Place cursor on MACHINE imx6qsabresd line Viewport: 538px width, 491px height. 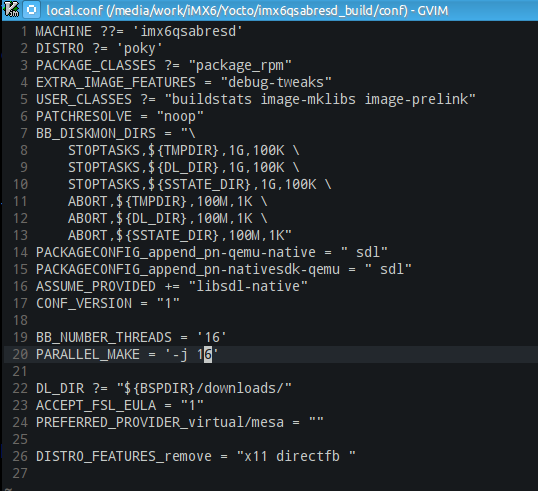coord(139,32)
